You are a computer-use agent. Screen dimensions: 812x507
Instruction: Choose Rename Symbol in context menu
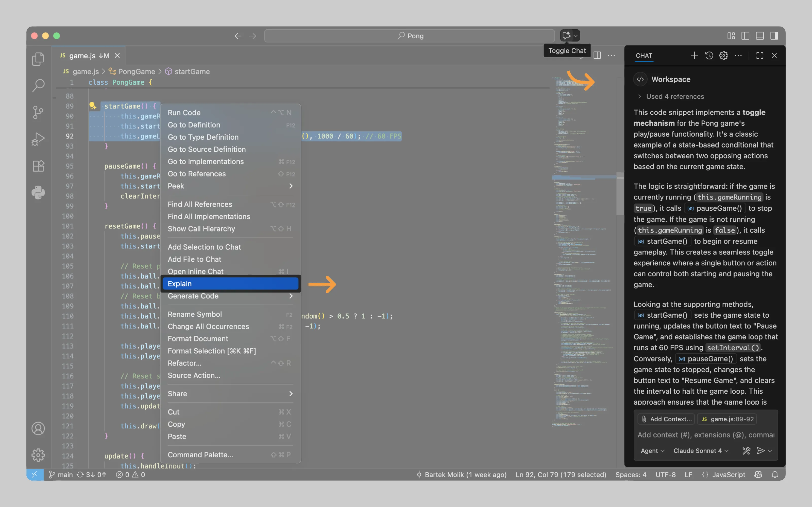click(x=195, y=314)
